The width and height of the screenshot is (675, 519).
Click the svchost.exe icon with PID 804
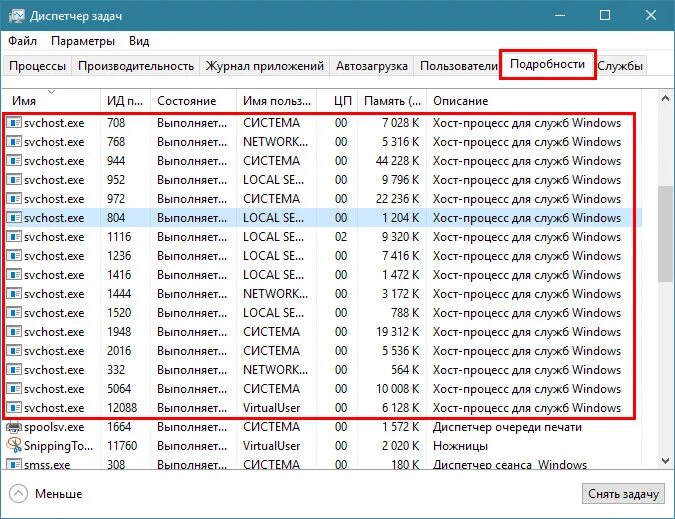click(x=14, y=218)
